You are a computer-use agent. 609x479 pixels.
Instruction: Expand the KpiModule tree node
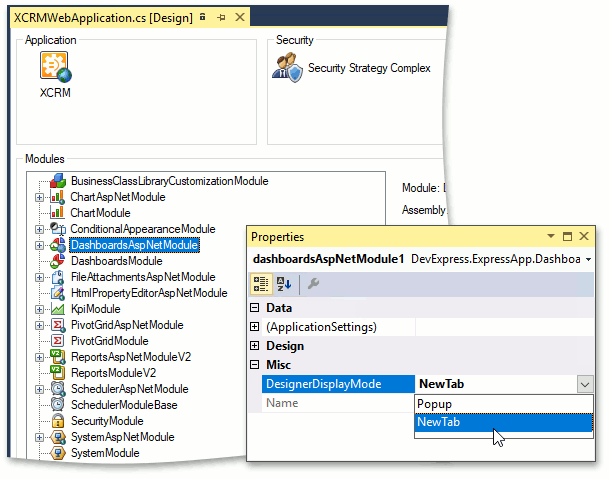pos(39,309)
